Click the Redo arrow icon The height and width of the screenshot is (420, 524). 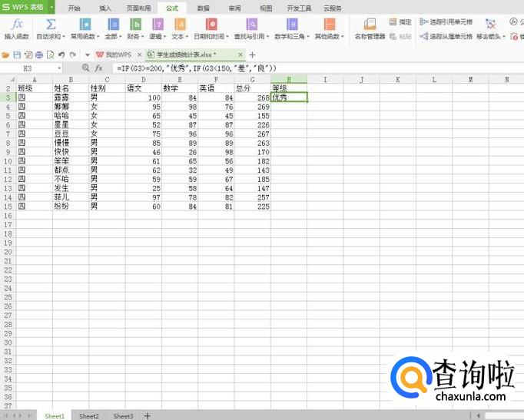point(73,55)
